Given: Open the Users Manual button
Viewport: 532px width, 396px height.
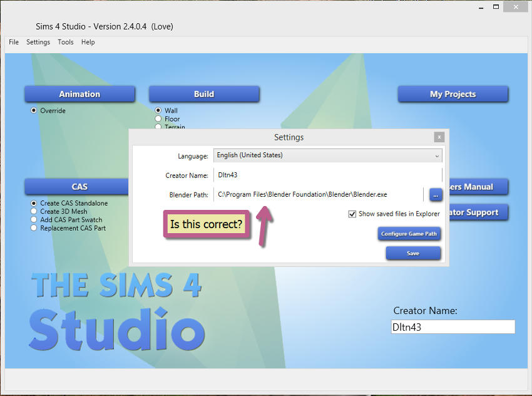Looking at the screenshot, I should click(478, 187).
